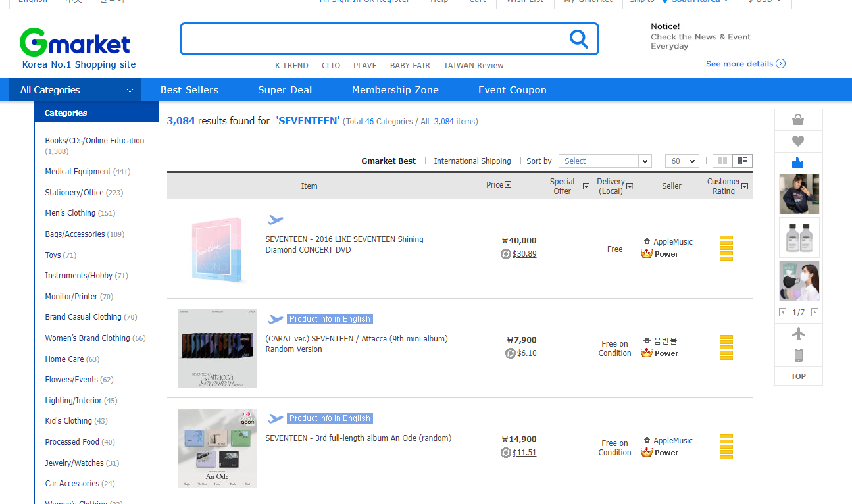Click the search magnifier icon

tap(578, 39)
